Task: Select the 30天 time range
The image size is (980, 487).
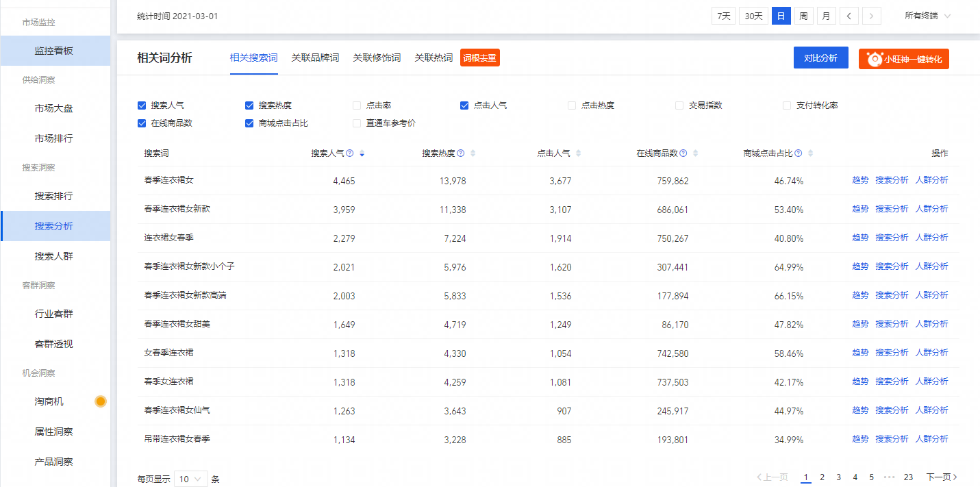Action: pyautogui.click(x=753, y=16)
